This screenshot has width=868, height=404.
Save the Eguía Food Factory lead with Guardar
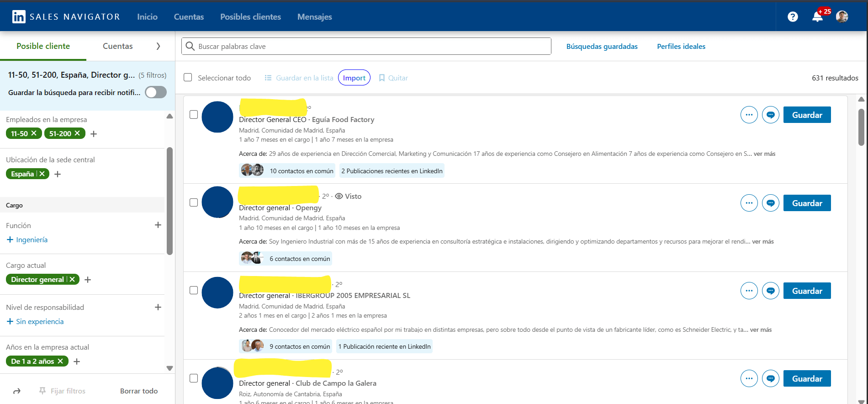point(807,115)
